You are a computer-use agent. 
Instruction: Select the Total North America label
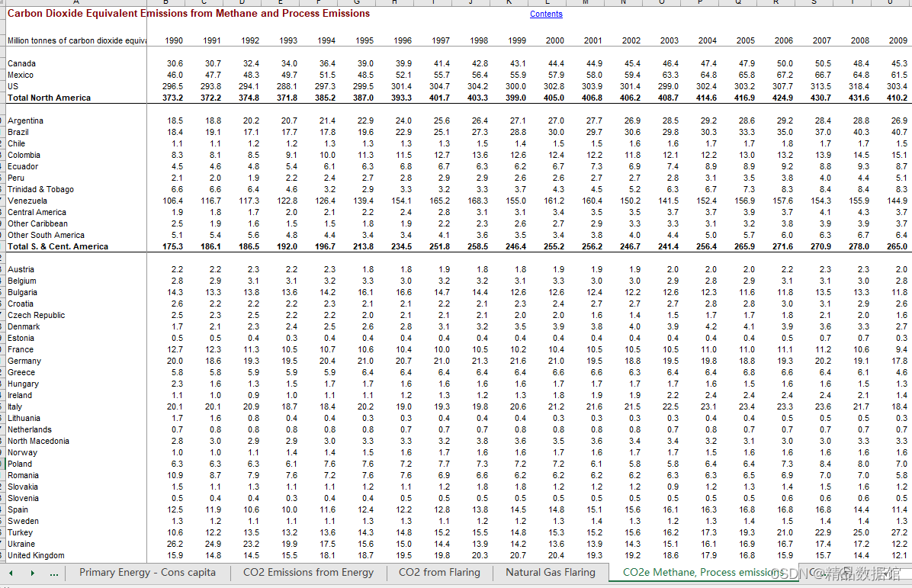pyautogui.click(x=49, y=98)
